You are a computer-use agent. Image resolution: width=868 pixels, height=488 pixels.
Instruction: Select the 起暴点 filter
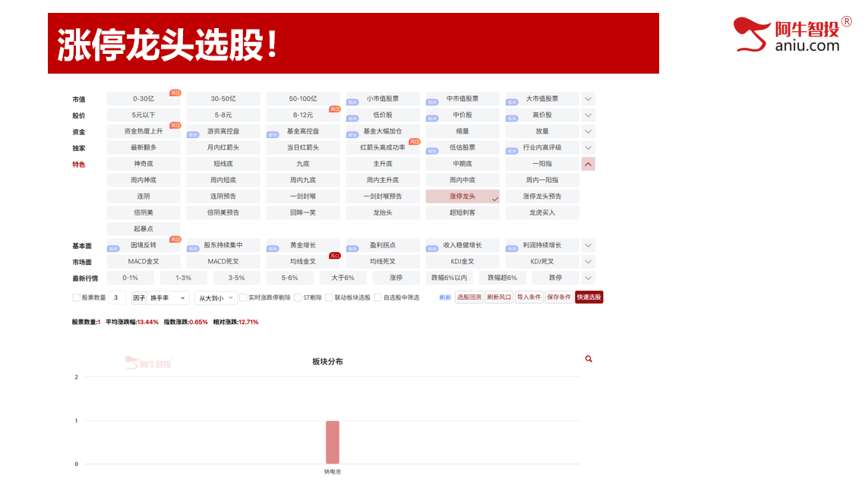pos(144,229)
